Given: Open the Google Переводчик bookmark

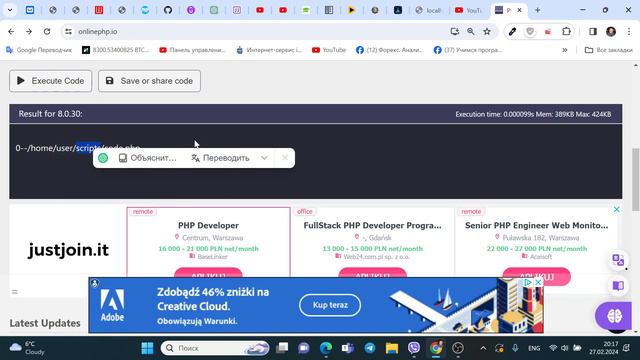Looking at the screenshot, I should click(39, 50).
